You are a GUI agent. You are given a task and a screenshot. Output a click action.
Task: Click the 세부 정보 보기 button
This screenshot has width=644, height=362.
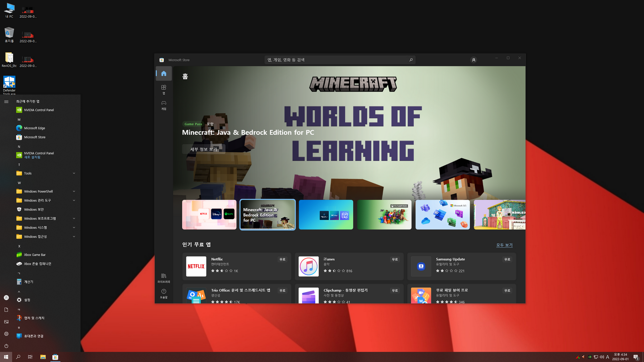[203, 149]
